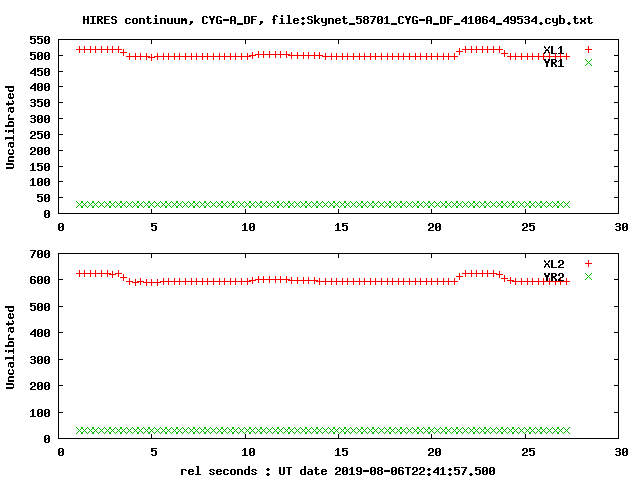
Task: Click the 20 x-axis tick of bottom plot
Action: (x=434, y=452)
